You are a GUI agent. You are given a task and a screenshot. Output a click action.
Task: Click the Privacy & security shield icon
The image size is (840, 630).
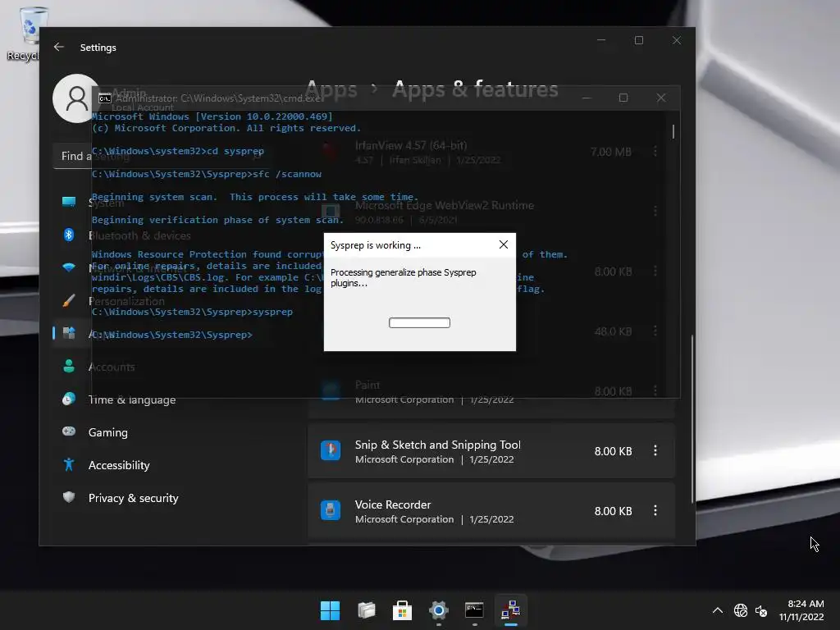(x=69, y=497)
